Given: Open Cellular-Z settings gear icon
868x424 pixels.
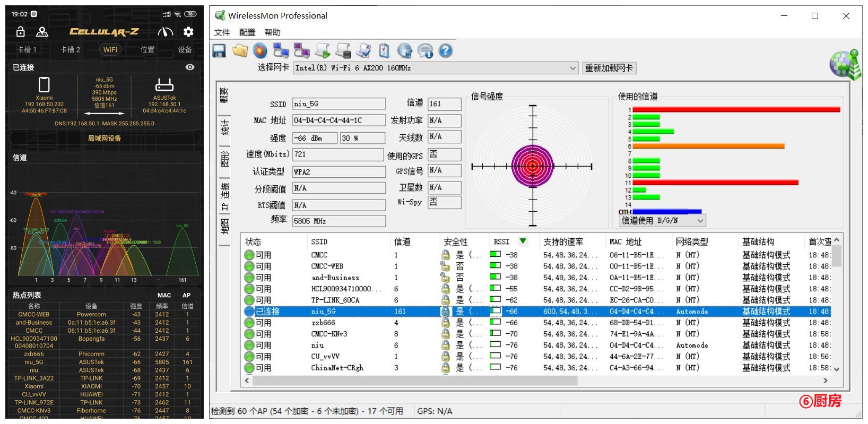Looking at the screenshot, I should [188, 32].
